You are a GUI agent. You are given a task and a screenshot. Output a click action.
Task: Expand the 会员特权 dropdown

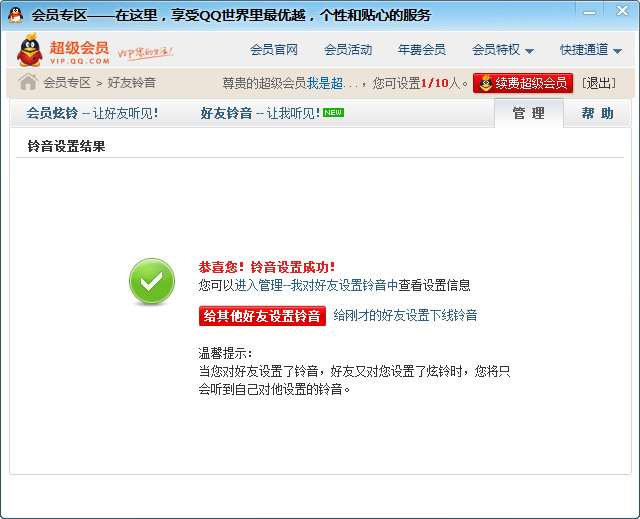pyautogui.click(x=503, y=50)
